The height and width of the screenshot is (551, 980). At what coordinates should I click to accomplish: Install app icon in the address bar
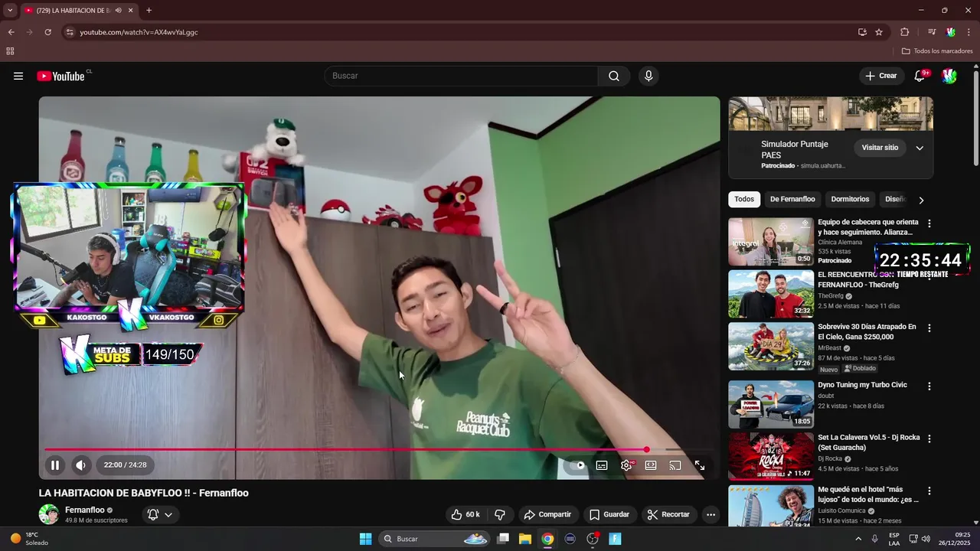tap(862, 32)
